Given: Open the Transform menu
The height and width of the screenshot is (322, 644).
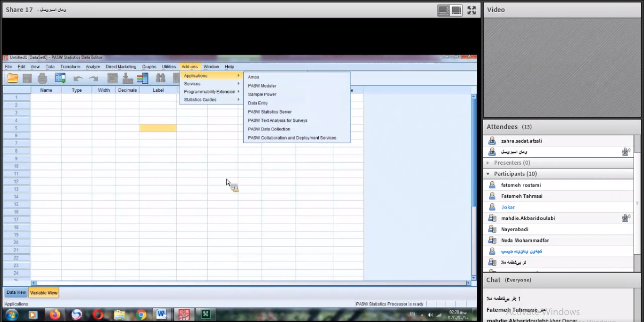Looking at the screenshot, I should click(70, 67).
